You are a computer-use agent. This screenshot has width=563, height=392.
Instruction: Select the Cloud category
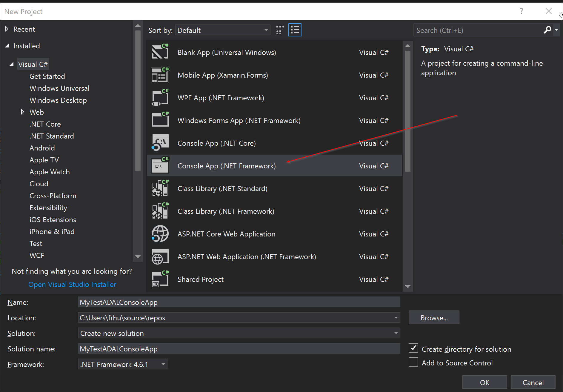(39, 184)
